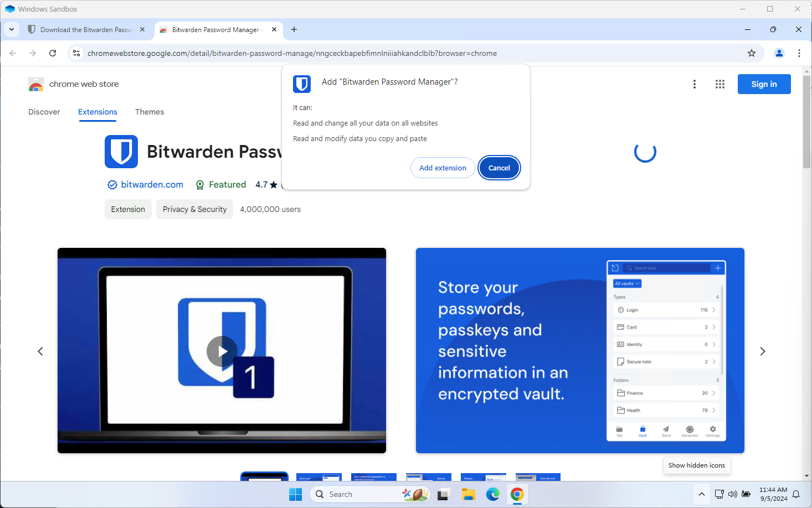
Task: Open the Google apps grid icon
Action: tap(720, 84)
